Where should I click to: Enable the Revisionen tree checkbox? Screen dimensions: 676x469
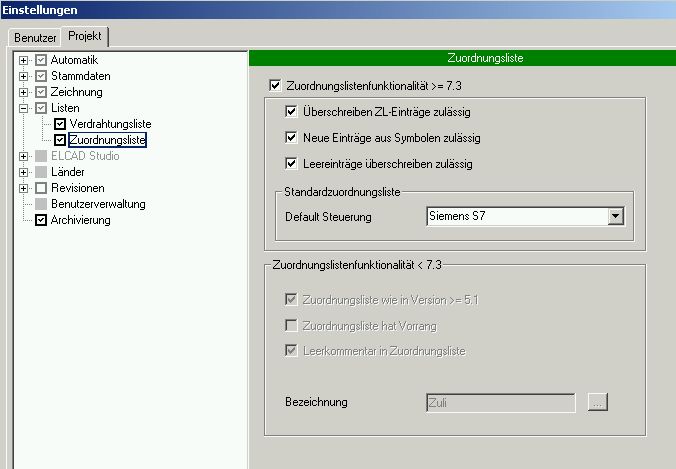point(41,188)
